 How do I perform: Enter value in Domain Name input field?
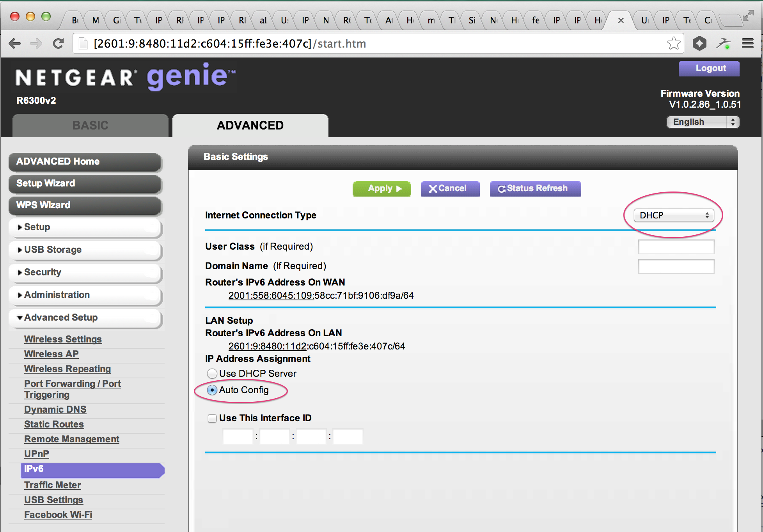pos(676,266)
